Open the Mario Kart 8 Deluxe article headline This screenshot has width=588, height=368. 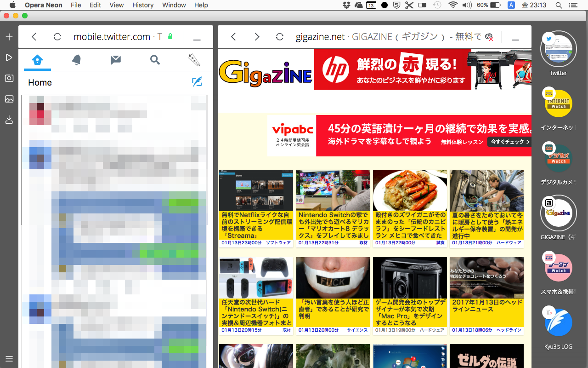pos(333,225)
